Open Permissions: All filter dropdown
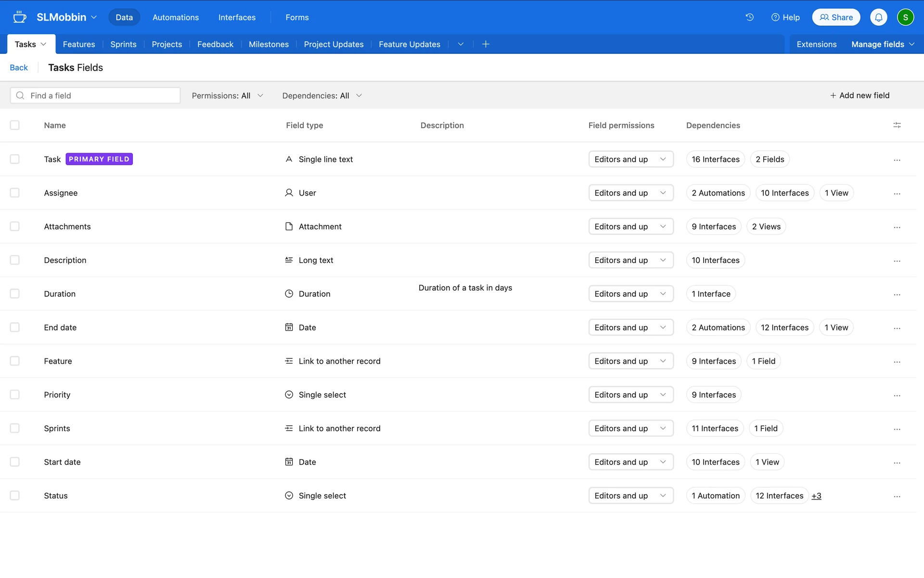The height and width of the screenshot is (578, 924). (x=227, y=96)
